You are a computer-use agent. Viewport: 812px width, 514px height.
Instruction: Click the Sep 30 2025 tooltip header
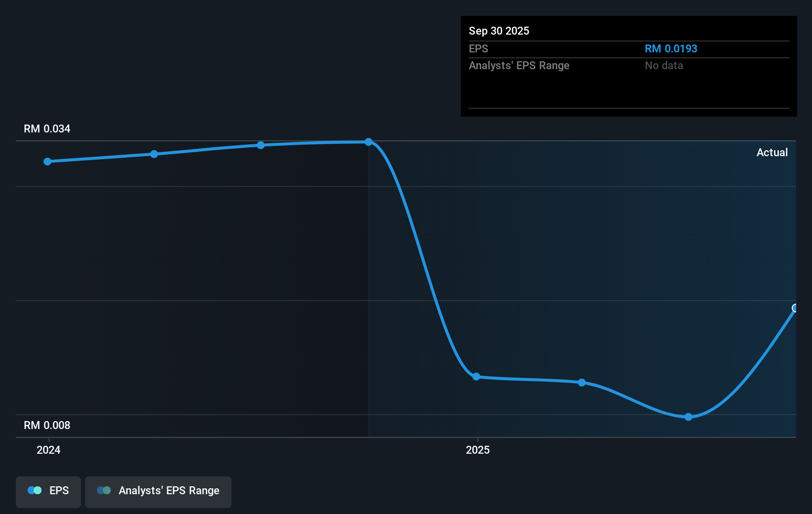pos(499,31)
